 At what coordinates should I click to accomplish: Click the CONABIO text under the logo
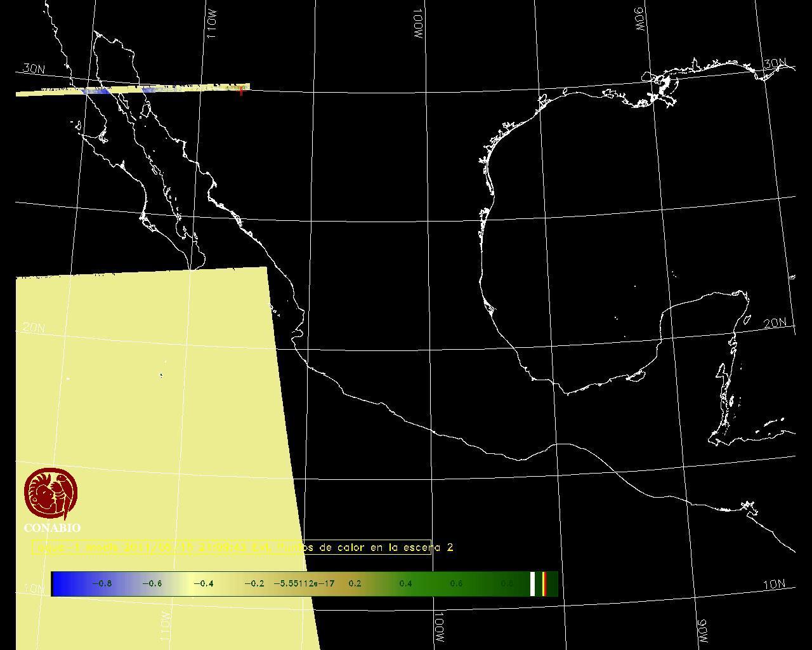(52, 528)
